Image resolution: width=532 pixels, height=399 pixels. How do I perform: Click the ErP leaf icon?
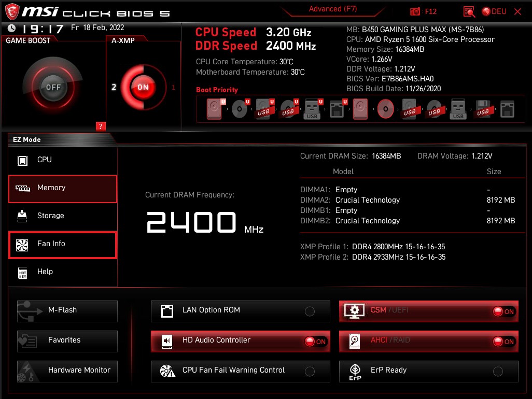click(355, 372)
